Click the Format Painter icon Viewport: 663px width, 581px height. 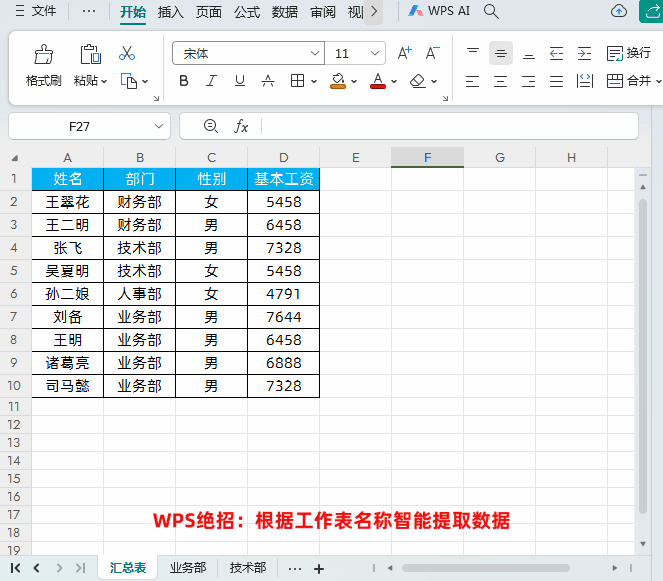pyautogui.click(x=44, y=54)
